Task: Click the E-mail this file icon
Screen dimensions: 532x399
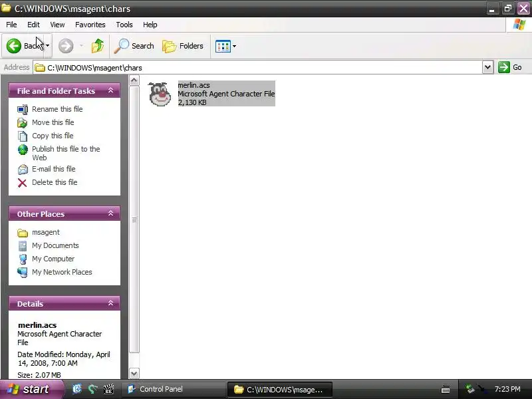Action: click(23, 169)
